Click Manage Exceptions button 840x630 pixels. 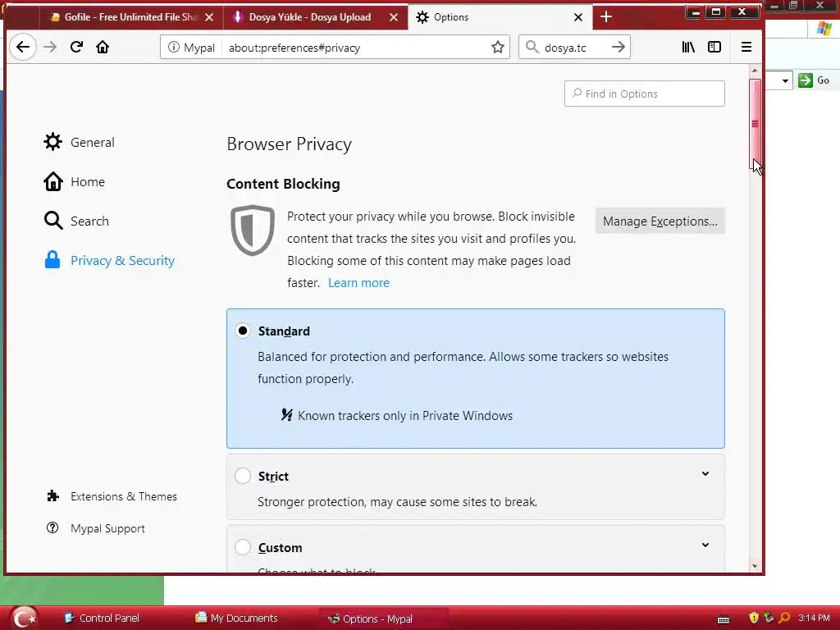point(660,221)
